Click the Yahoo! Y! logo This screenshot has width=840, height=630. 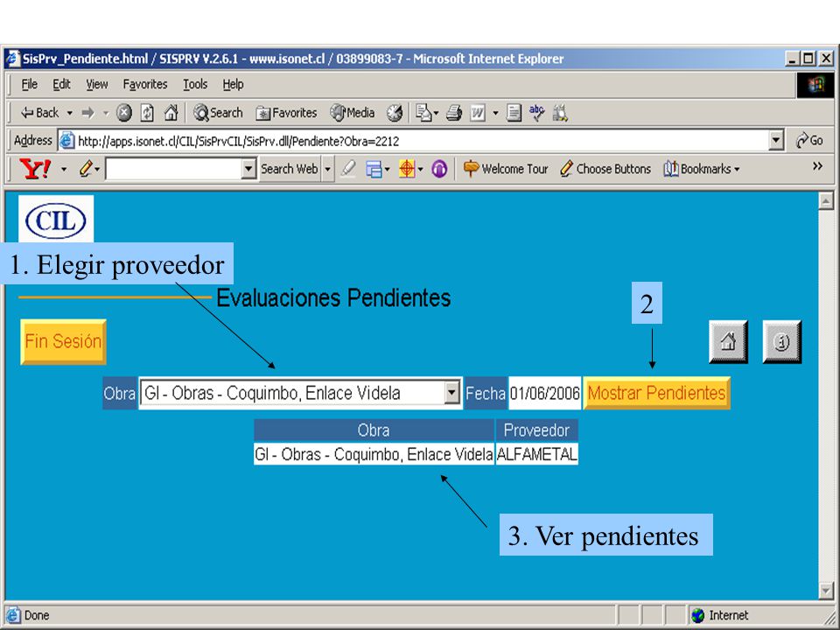click(x=35, y=169)
